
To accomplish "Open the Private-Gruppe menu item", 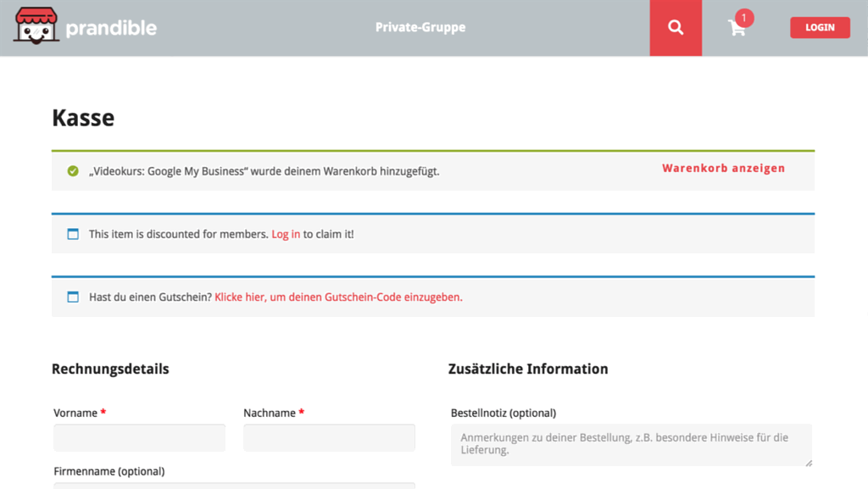I will pyautogui.click(x=420, y=27).
